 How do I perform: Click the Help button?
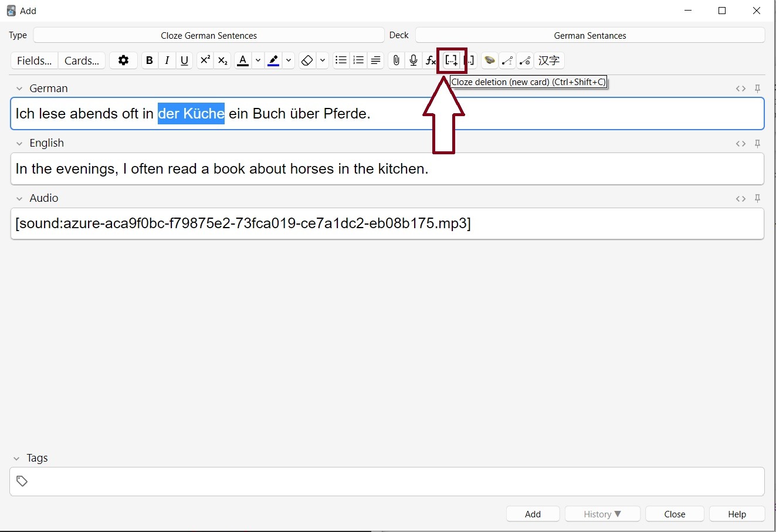737,514
